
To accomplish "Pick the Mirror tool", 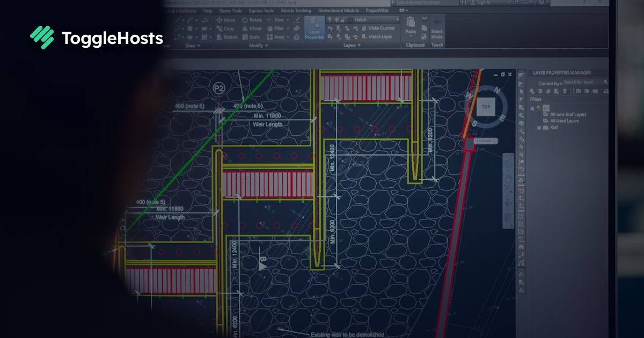I will click(252, 28).
